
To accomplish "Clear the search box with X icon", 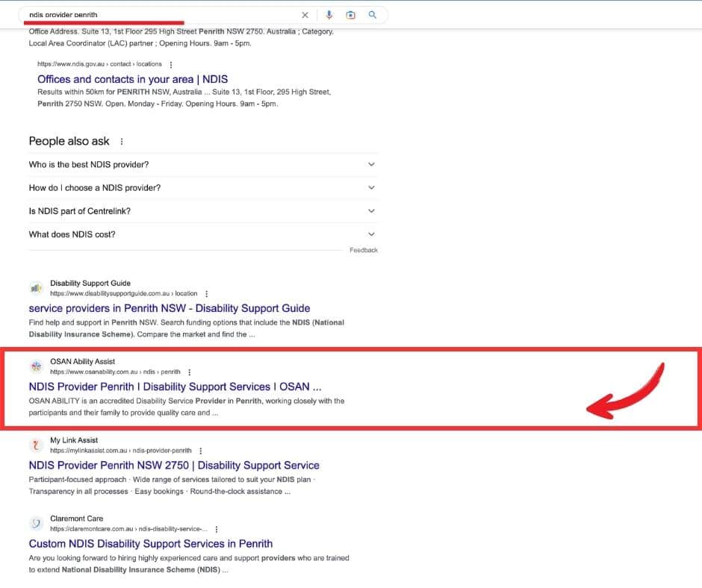I will pos(305,15).
